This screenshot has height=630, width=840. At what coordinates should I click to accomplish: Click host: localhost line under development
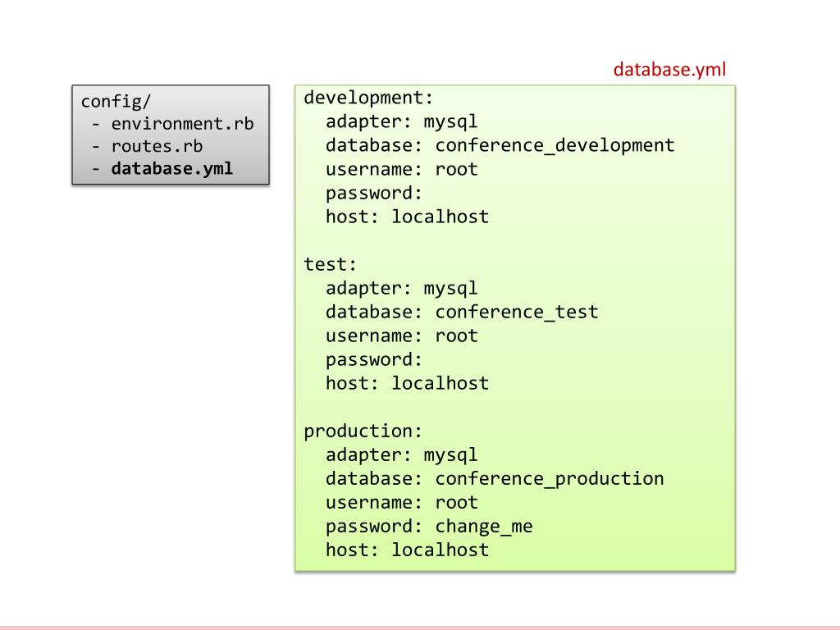click(407, 217)
